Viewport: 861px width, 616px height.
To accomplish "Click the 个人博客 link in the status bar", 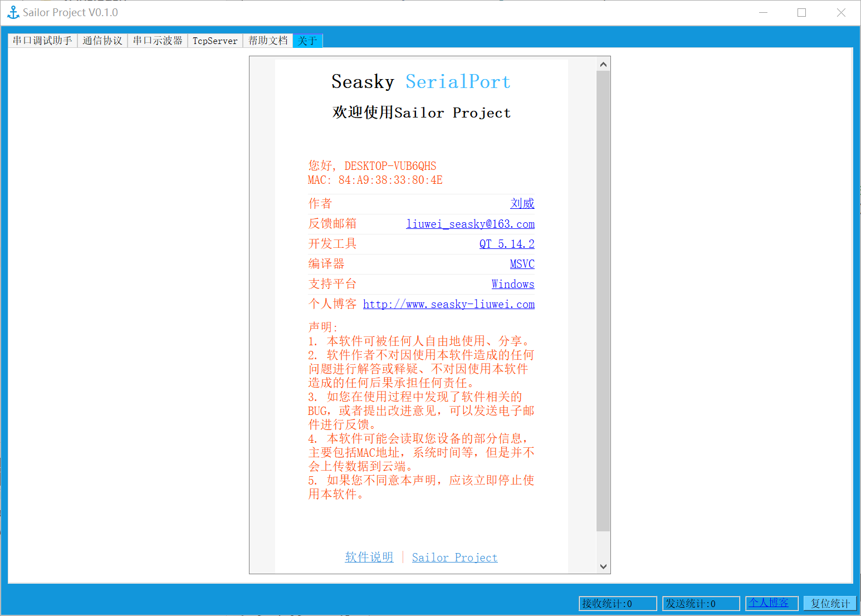I will (769, 603).
